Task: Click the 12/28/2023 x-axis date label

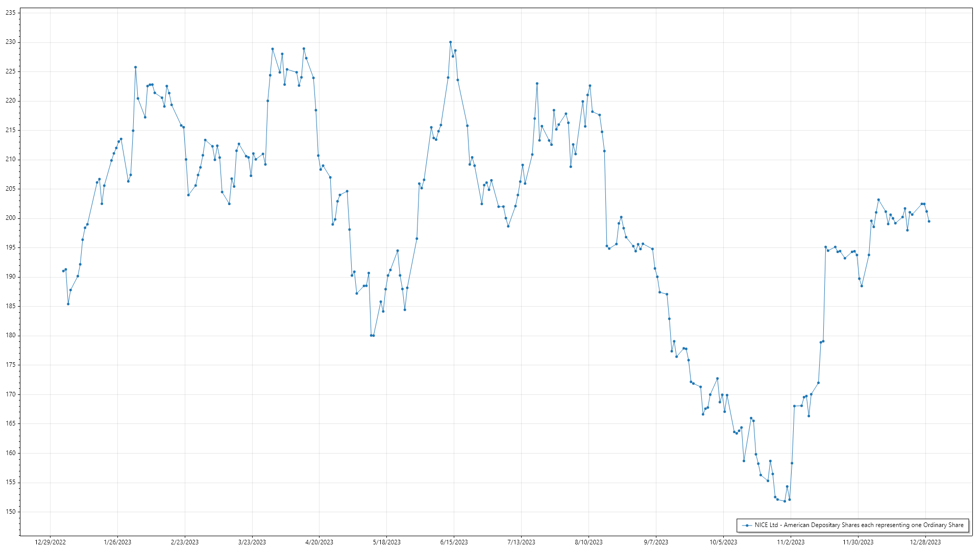Action: tap(925, 542)
